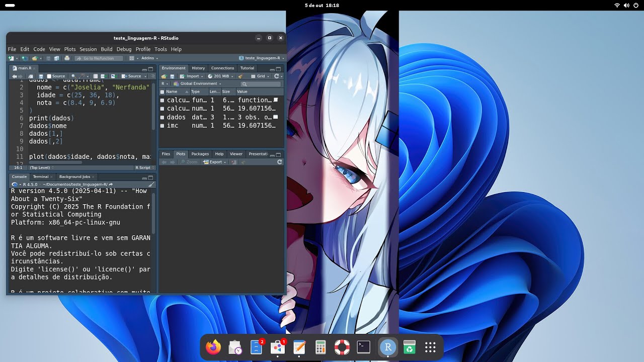Click the Environment search field
This screenshot has height=362, width=644.
261,84
